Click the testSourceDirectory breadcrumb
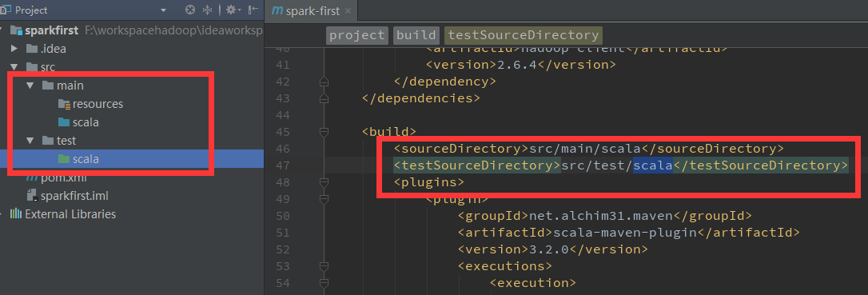Screen dimensions: 868x295 524,35
